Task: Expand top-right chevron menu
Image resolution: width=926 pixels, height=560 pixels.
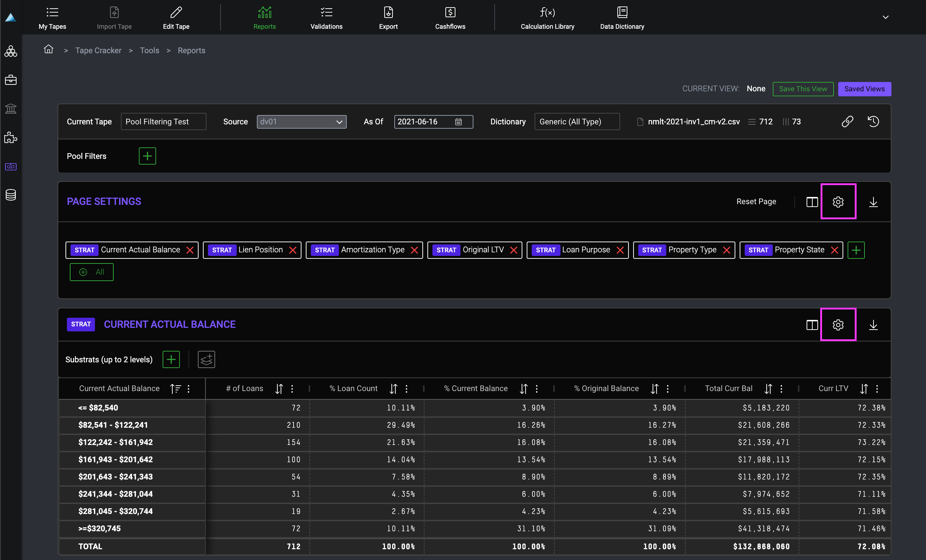Action: (x=885, y=17)
